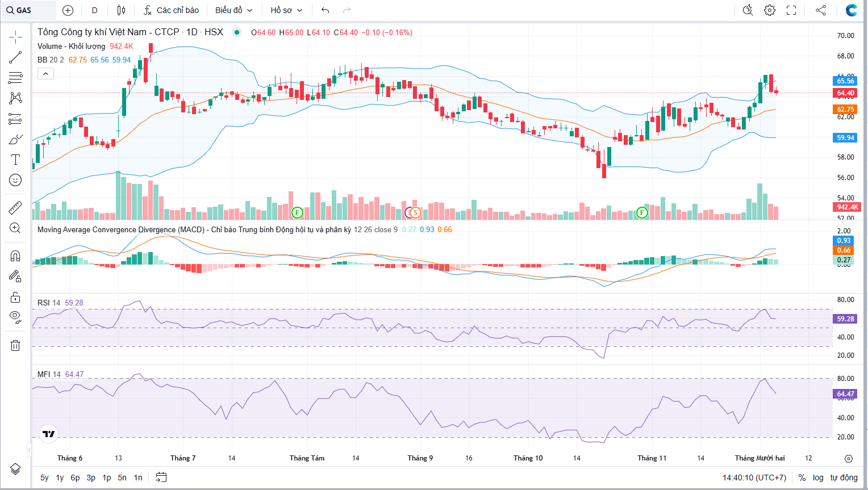Expand the Hồ sơ dropdown menu
Viewport: 868px width, 490px height.
[286, 10]
